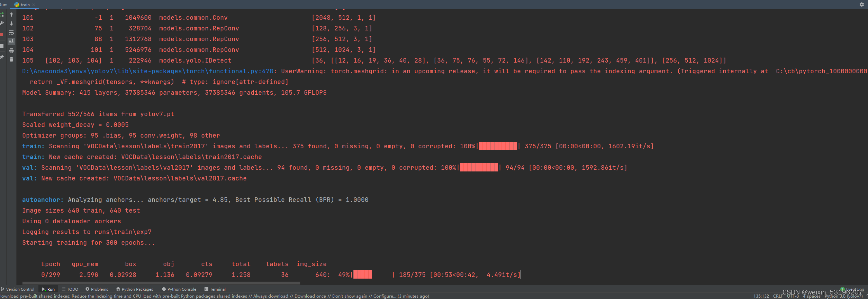Click 'train: New cache created' line
The image size is (868, 299).
[142, 157]
